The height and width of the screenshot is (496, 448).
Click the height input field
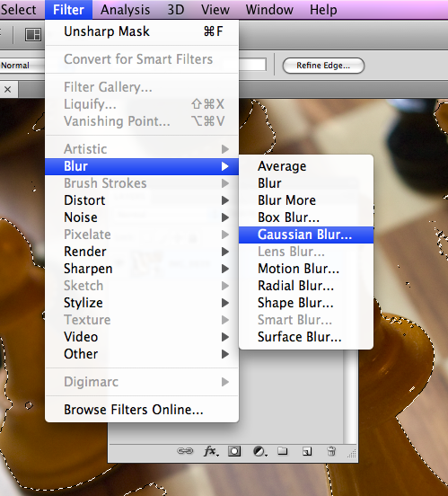click(252, 65)
